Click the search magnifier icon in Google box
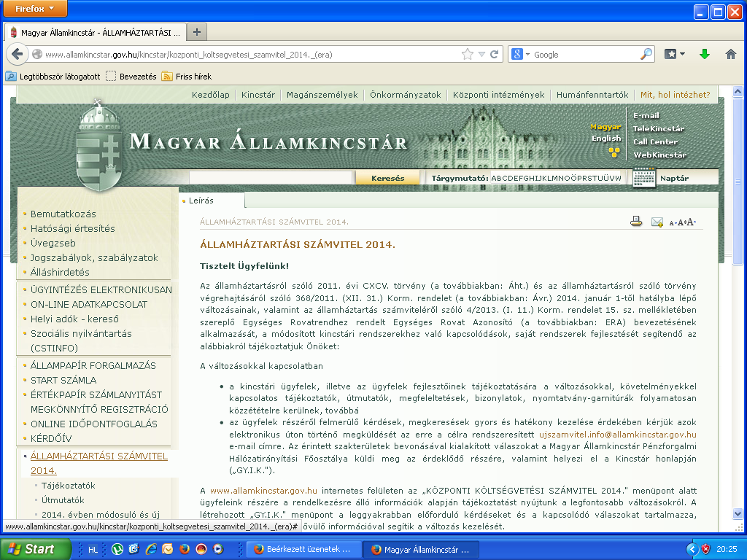747x560 pixels. (x=646, y=54)
